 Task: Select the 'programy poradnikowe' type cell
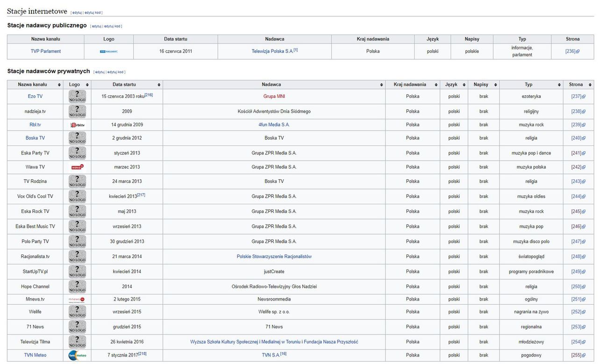pos(531,272)
